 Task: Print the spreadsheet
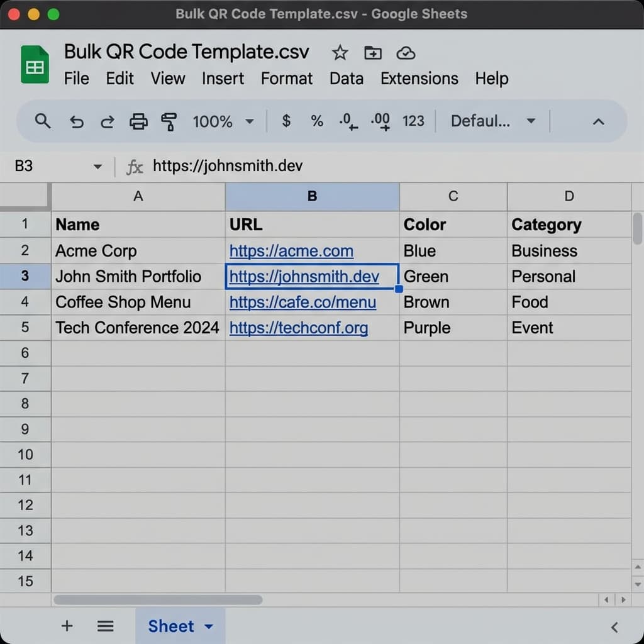click(x=138, y=121)
